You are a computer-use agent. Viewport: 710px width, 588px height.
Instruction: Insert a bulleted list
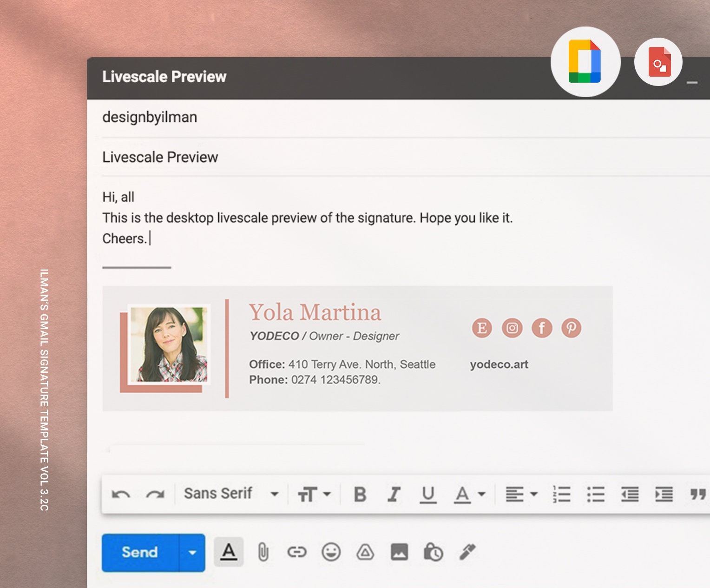point(596,494)
